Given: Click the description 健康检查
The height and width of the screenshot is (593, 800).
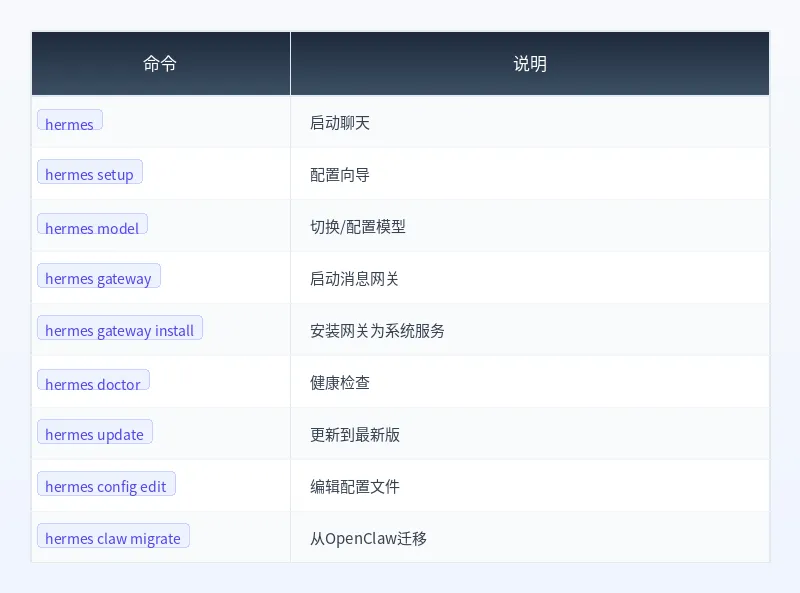Looking at the screenshot, I should pyautogui.click(x=340, y=383).
